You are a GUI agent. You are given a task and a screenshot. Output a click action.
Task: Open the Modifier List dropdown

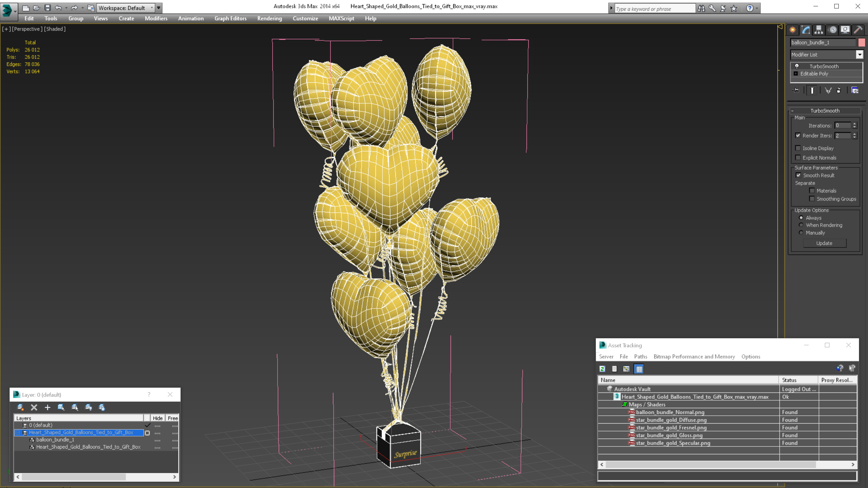point(860,55)
